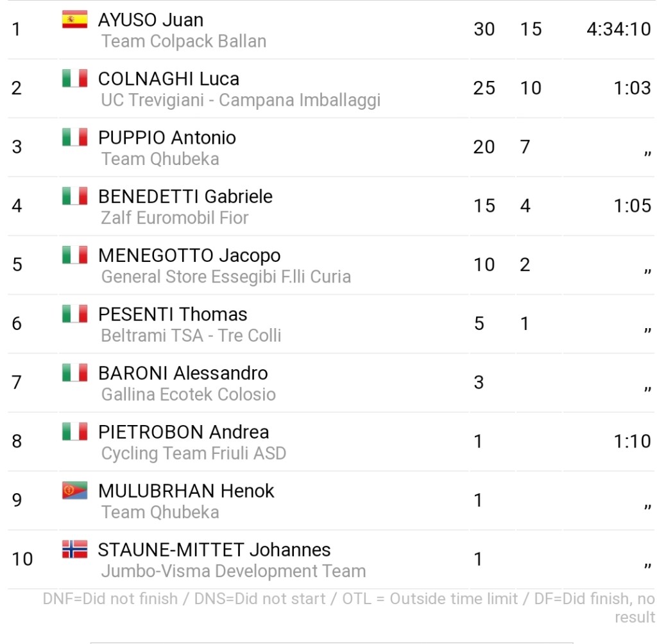This screenshot has width=657, height=644.
Task: Click the Eritrean flag beside MULUBRHAN Henok
Action: tap(75, 491)
